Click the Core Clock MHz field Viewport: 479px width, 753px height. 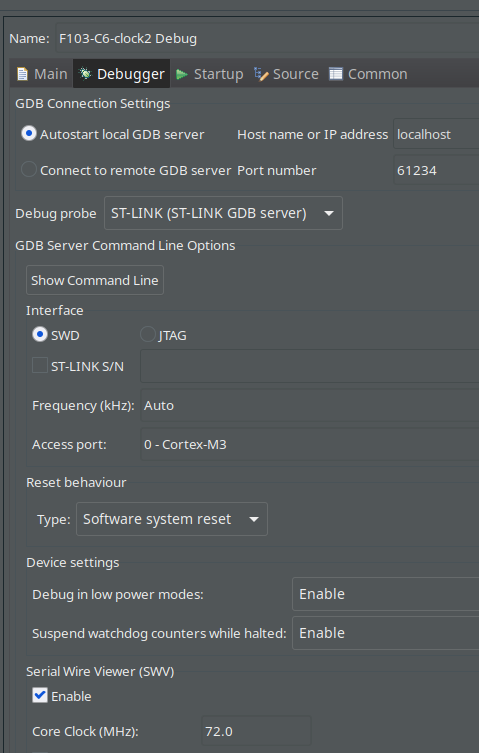tap(256, 731)
